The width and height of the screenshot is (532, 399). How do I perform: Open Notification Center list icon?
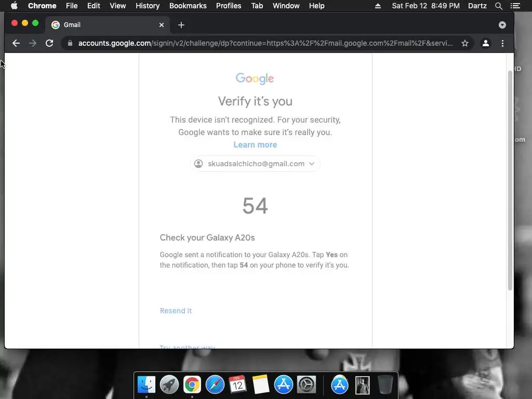click(515, 6)
